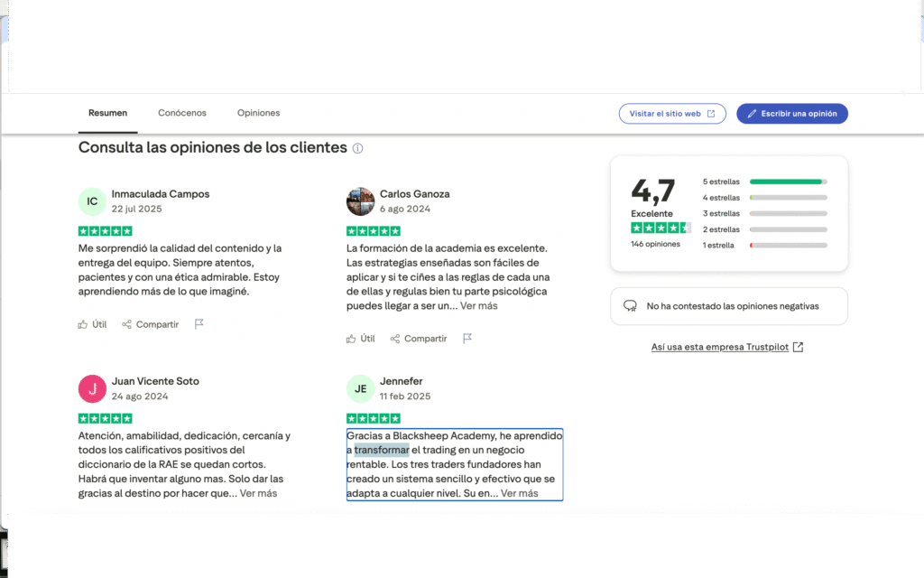Expand Juan Vicente Soto review Ver más
Image resolution: width=924 pixels, height=578 pixels.
tap(258, 493)
